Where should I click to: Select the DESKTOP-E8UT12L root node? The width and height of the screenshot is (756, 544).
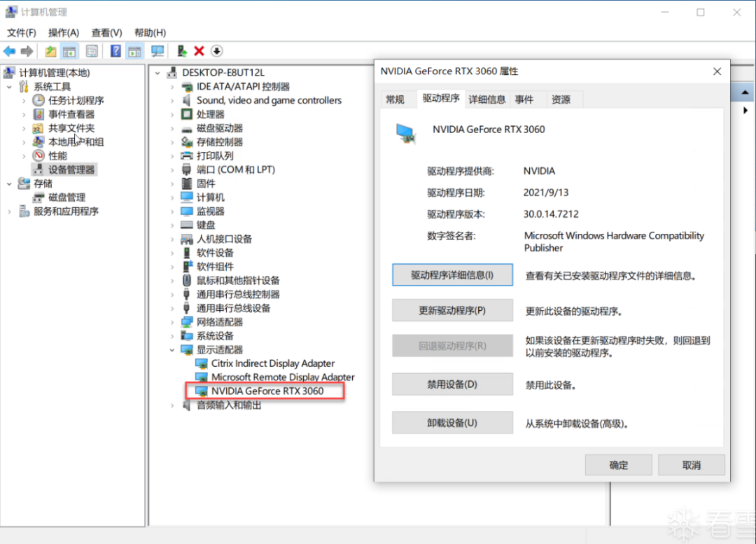point(223,72)
